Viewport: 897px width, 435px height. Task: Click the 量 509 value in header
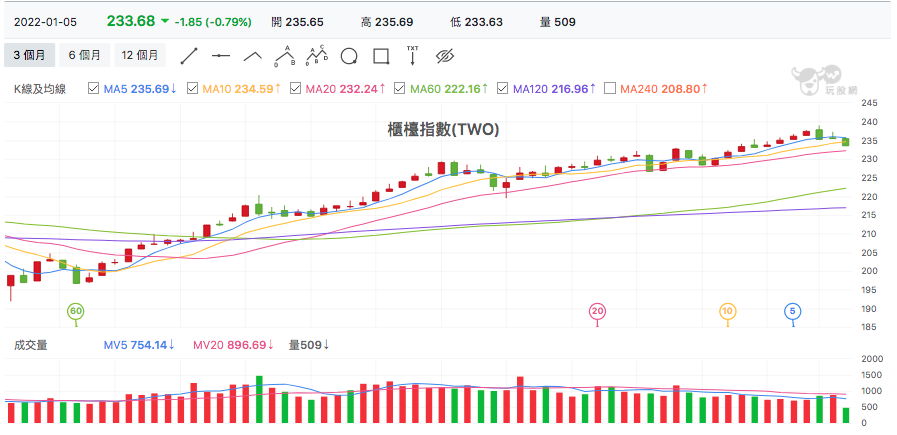click(x=558, y=22)
